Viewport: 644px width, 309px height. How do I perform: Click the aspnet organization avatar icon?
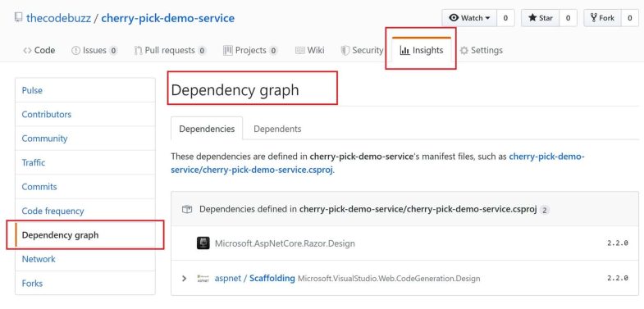[x=203, y=278]
